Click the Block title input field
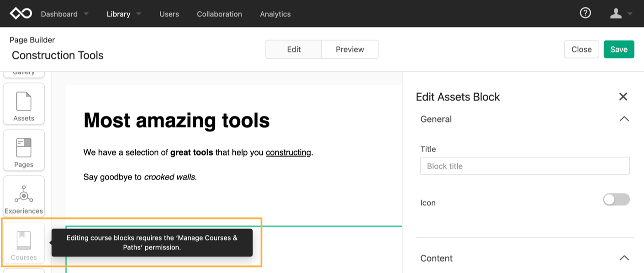Screen dimensions: 644x273 click(x=525, y=166)
